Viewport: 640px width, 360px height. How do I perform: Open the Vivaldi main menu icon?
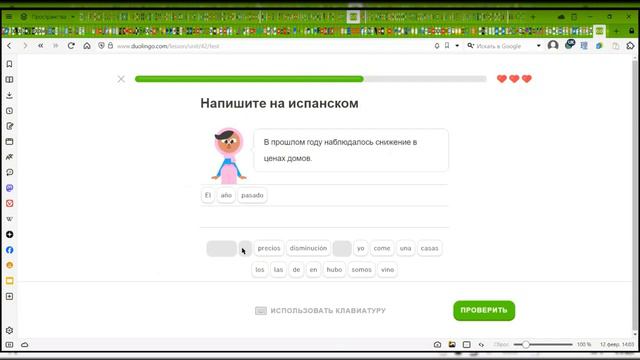click(x=9, y=17)
